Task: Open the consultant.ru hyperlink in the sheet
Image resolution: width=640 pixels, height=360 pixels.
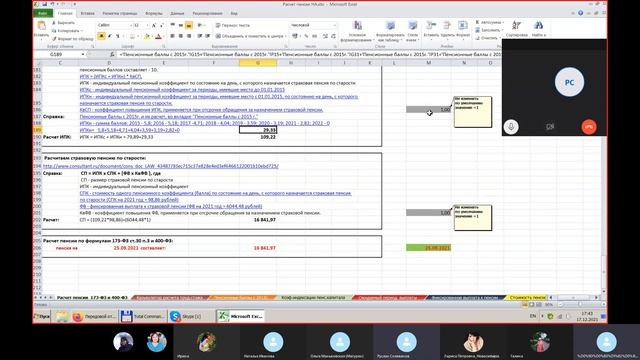Action: 161,166
